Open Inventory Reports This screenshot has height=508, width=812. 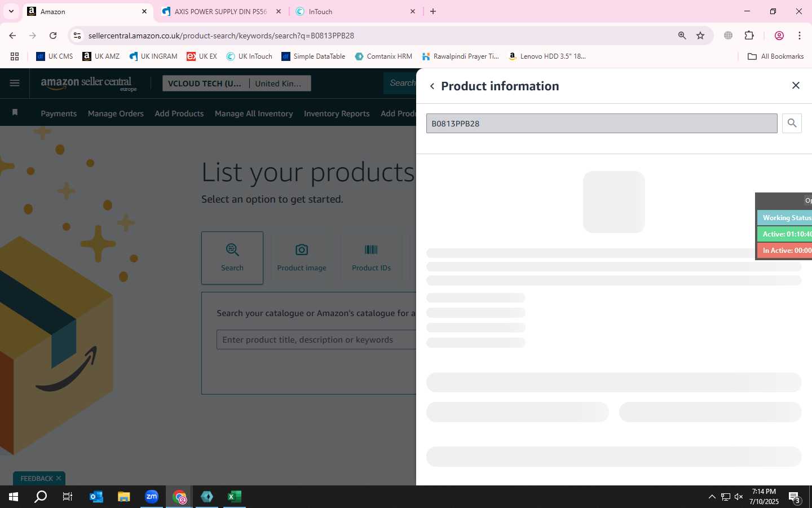[337, 113]
